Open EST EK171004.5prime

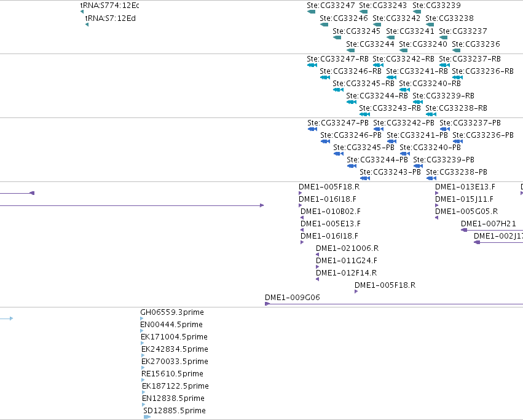(x=174, y=337)
